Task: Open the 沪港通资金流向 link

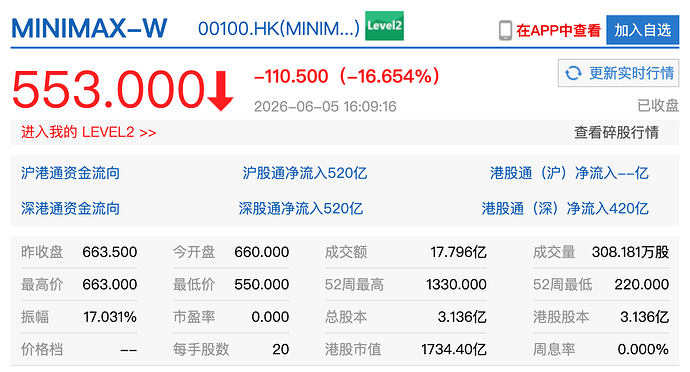Action: click(70, 173)
